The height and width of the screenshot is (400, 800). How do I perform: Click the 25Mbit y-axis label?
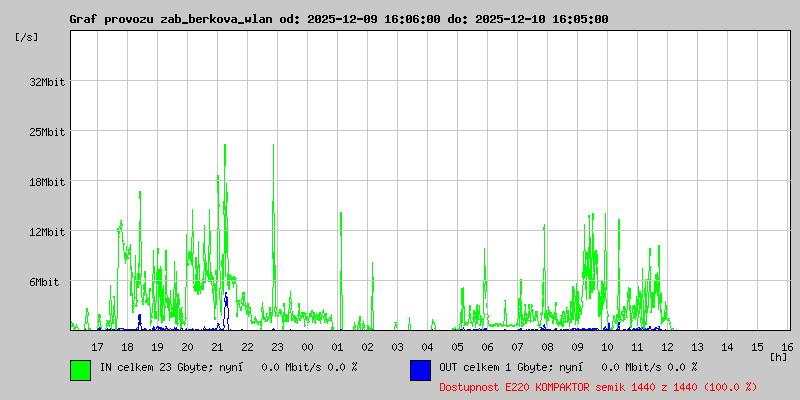tap(47, 132)
